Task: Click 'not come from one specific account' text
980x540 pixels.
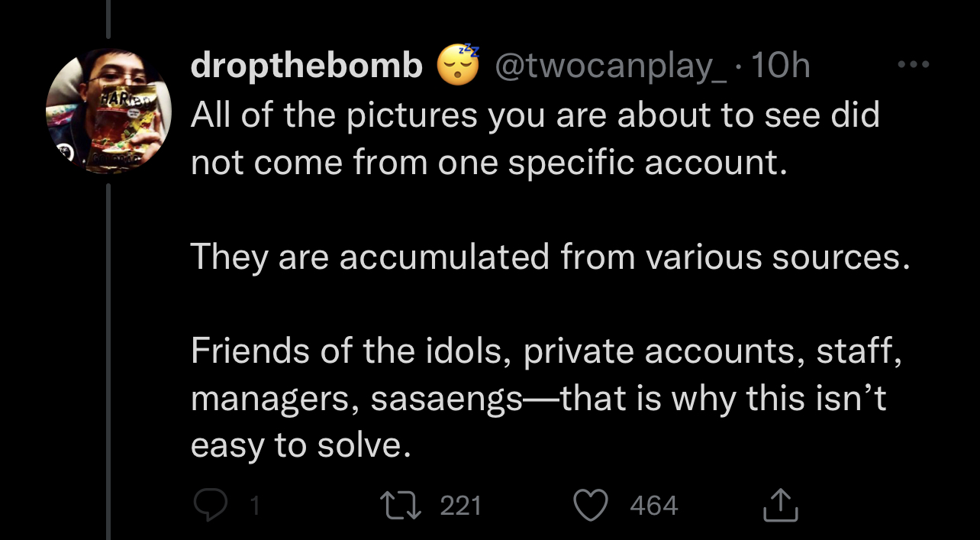Action: [x=488, y=162]
